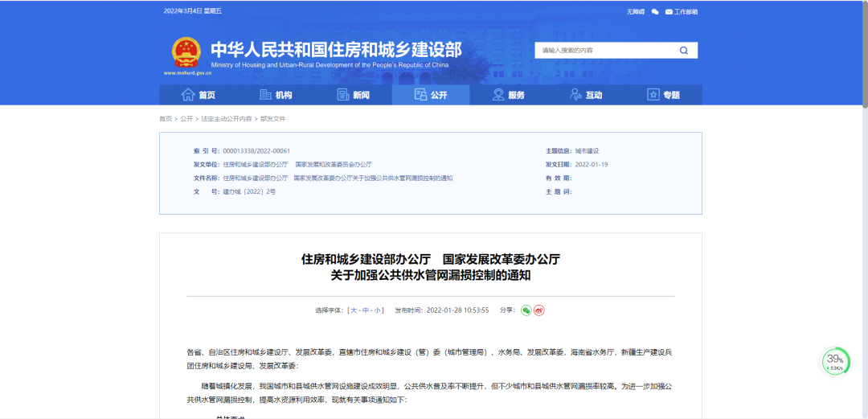
Task: Open the 工作邮箱 work mailbox link
Action: click(682, 11)
